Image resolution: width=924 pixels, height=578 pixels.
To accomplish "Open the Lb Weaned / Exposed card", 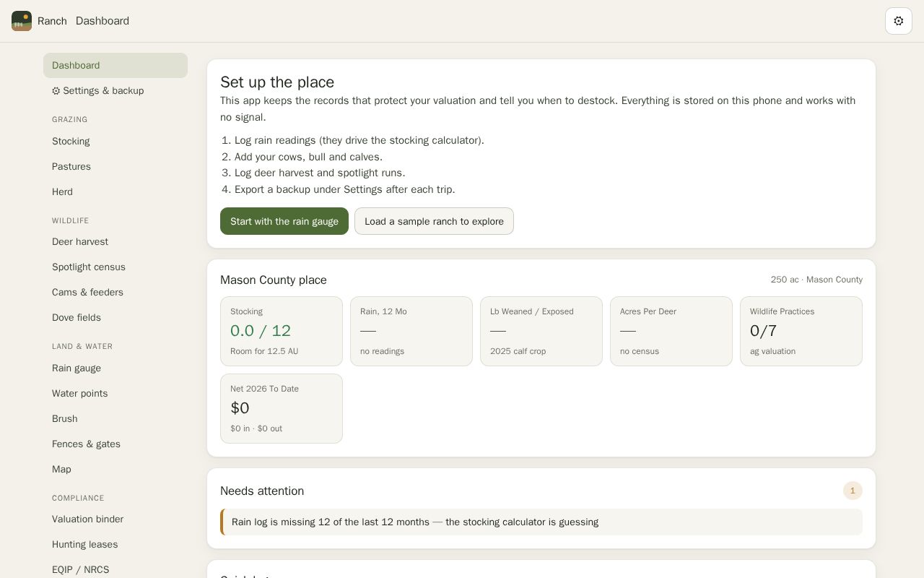I will pyautogui.click(x=541, y=331).
